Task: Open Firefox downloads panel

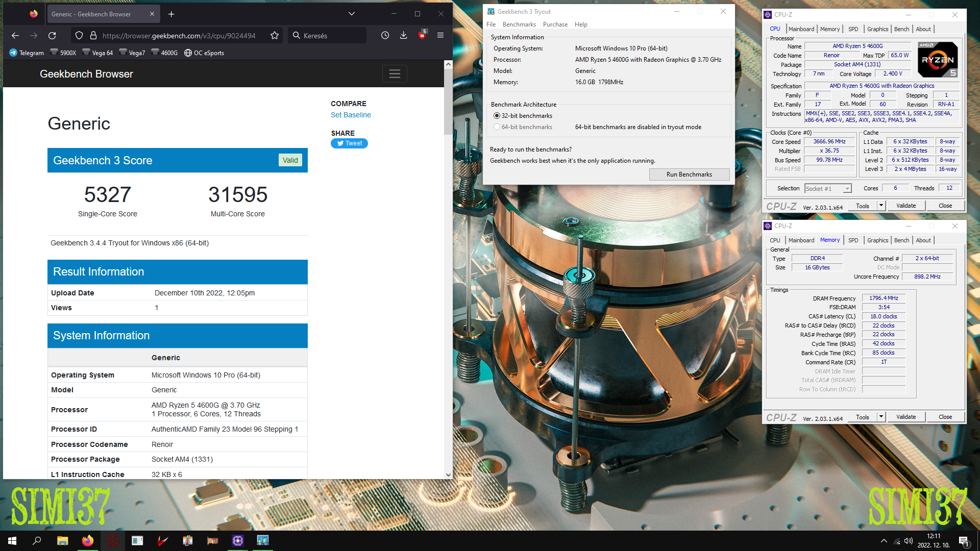Action: [x=404, y=35]
